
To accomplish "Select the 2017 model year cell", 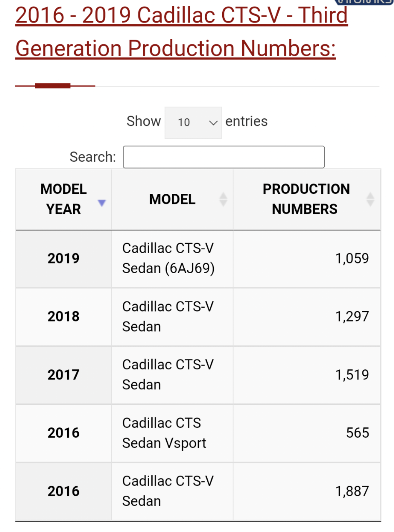I will 64,375.
